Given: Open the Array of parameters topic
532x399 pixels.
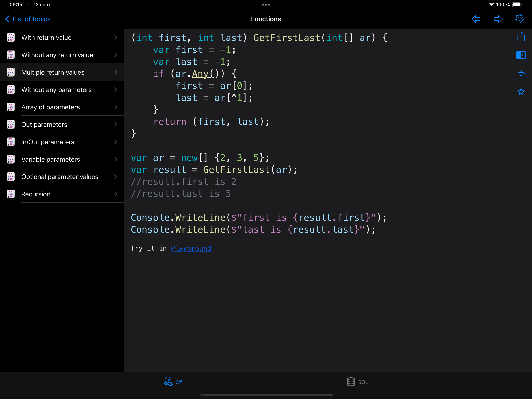Looking at the screenshot, I should click(x=62, y=107).
